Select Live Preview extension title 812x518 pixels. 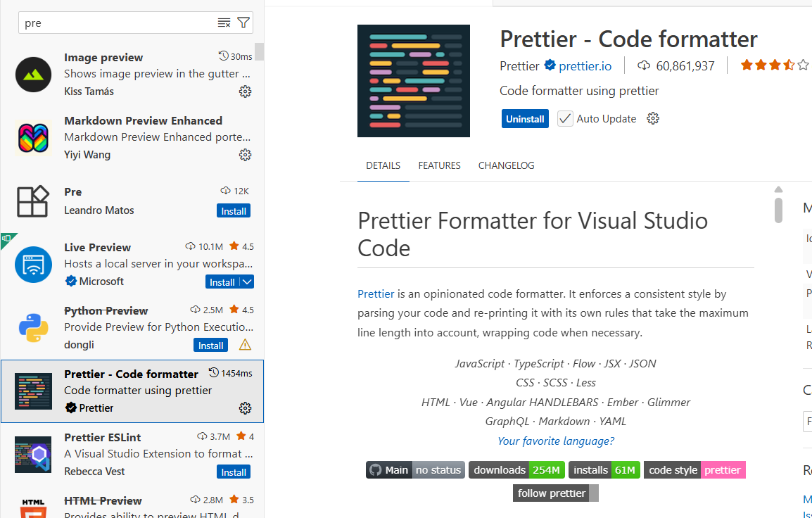[x=97, y=248]
